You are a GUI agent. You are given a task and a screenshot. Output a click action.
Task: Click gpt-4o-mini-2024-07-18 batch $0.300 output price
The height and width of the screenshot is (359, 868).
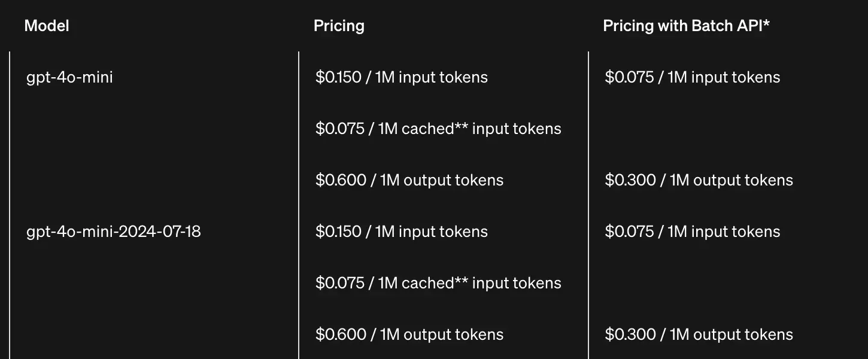click(699, 334)
